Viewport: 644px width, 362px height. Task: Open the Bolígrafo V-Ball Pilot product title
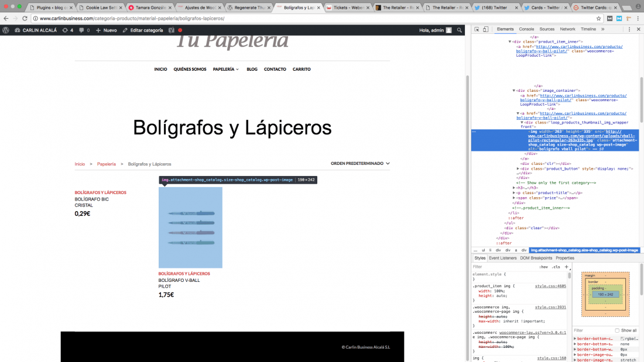tap(179, 283)
